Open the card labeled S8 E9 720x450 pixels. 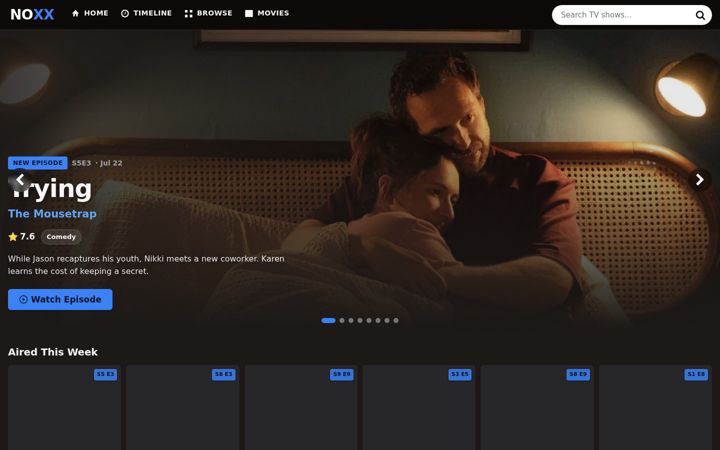537,408
